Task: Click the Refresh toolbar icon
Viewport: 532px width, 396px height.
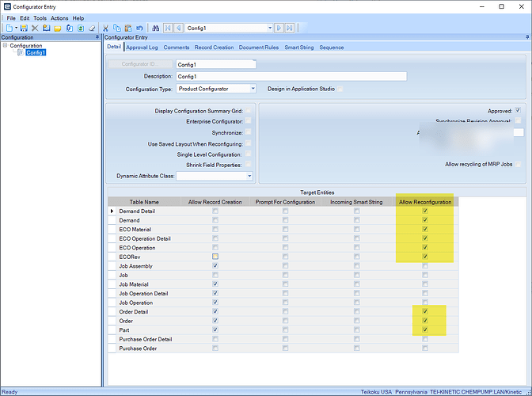Action: click(x=81, y=29)
